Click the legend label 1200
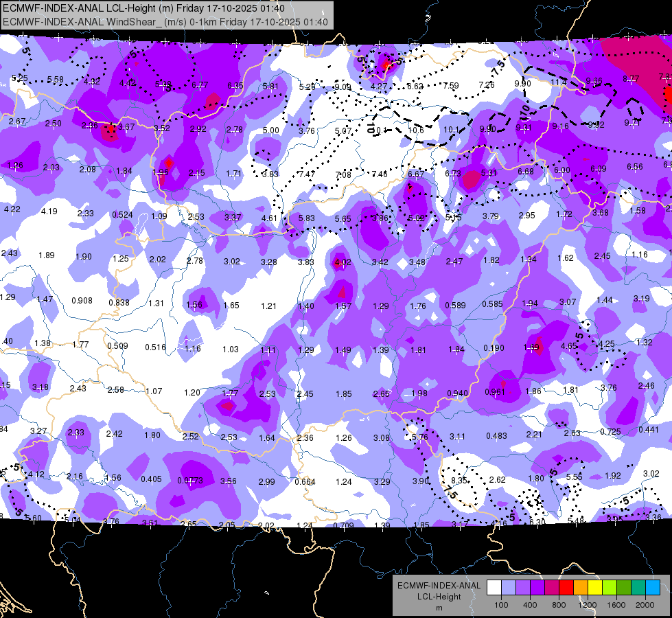The height and width of the screenshot is (618, 672). [588, 605]
